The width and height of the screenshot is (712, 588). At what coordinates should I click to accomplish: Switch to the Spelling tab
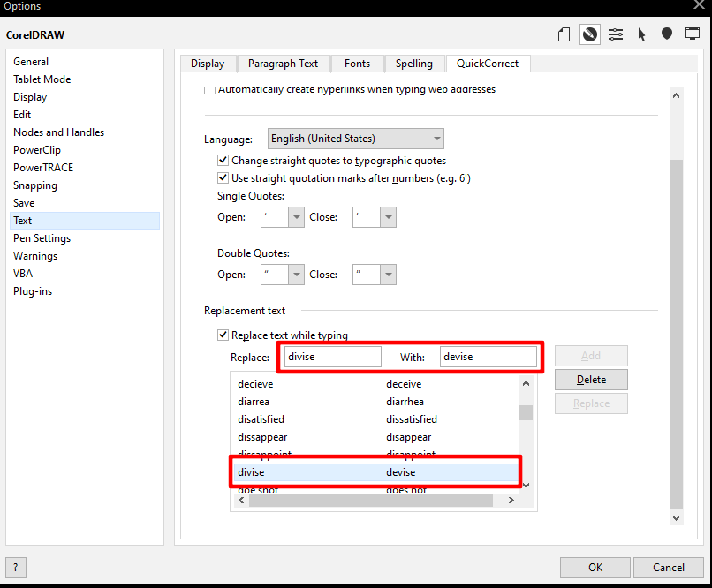[414, 64]
